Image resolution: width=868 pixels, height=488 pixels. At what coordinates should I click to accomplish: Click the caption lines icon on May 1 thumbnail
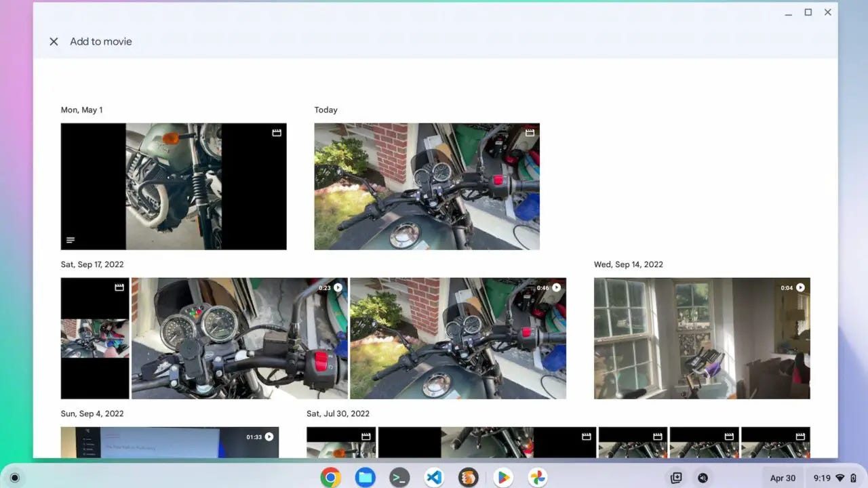point(71,240)
